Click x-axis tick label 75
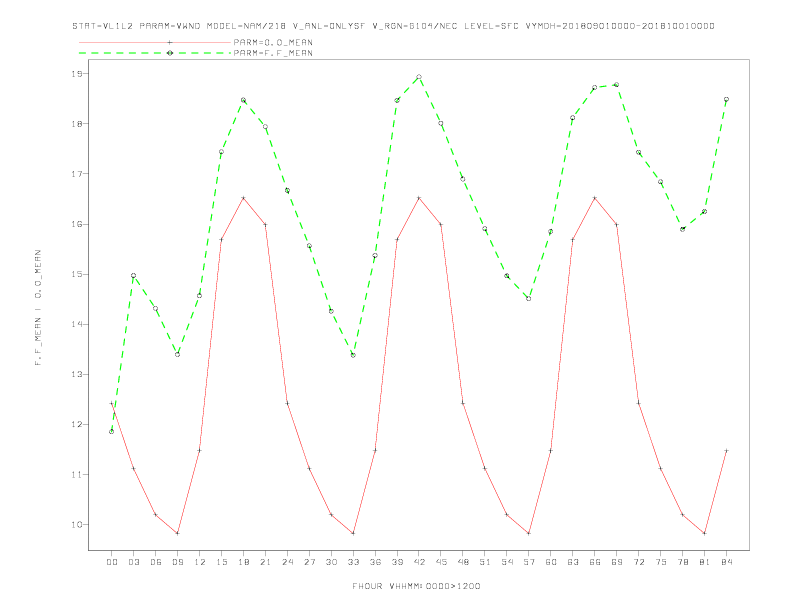This screenshot has height=612, width=792. click(661, 562)
